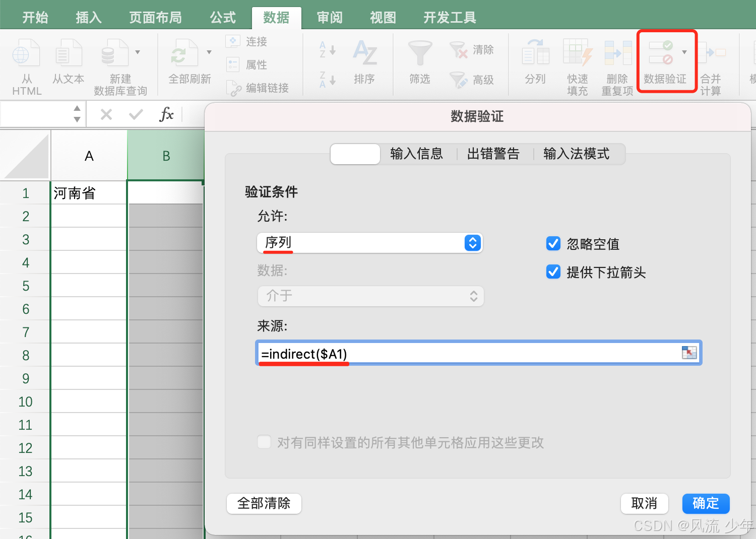Viewport: 756px width, 539px height.
Task: Toggle the 提供下拉箭头 checkbox
Action: (x=553, y=272)
